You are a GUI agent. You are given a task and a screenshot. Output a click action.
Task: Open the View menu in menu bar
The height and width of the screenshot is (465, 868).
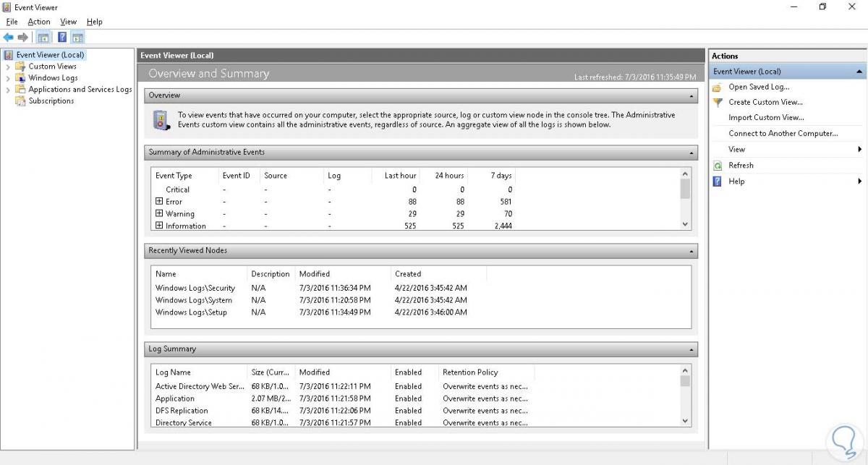tap(68, 22)
